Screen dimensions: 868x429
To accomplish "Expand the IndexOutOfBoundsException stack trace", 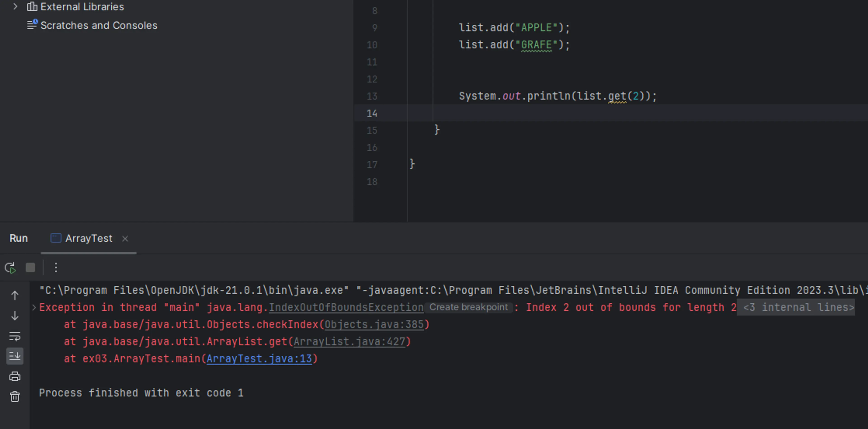I will (34, 307).
